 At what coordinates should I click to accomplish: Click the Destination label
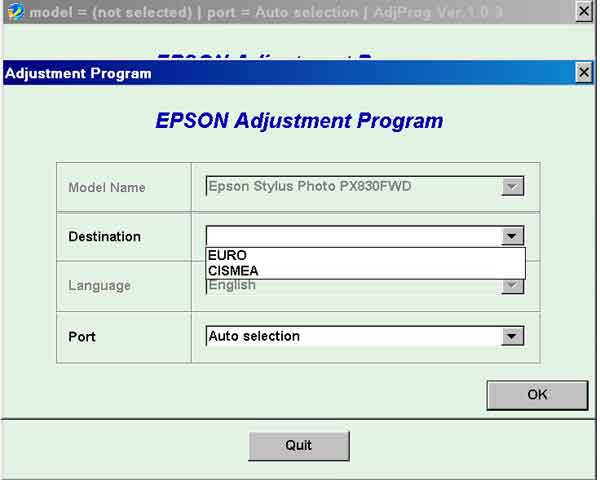click(104, 237)
